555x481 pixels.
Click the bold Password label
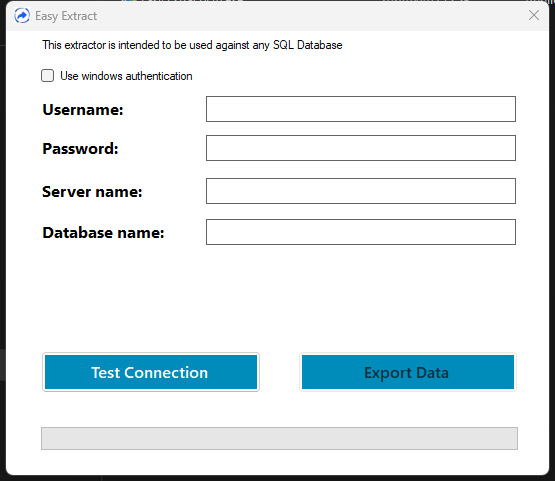click(80, 149)
